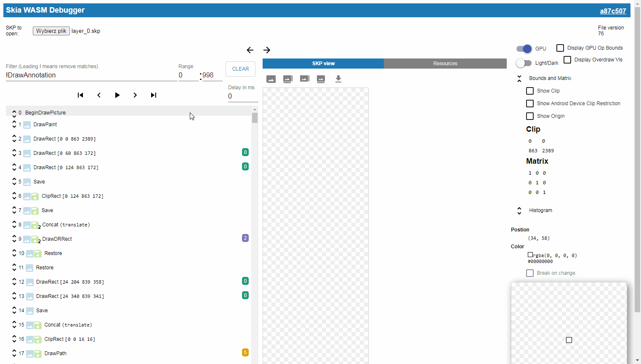
Task: Toggle the Light/Dark switch
Action: point(524,63)
